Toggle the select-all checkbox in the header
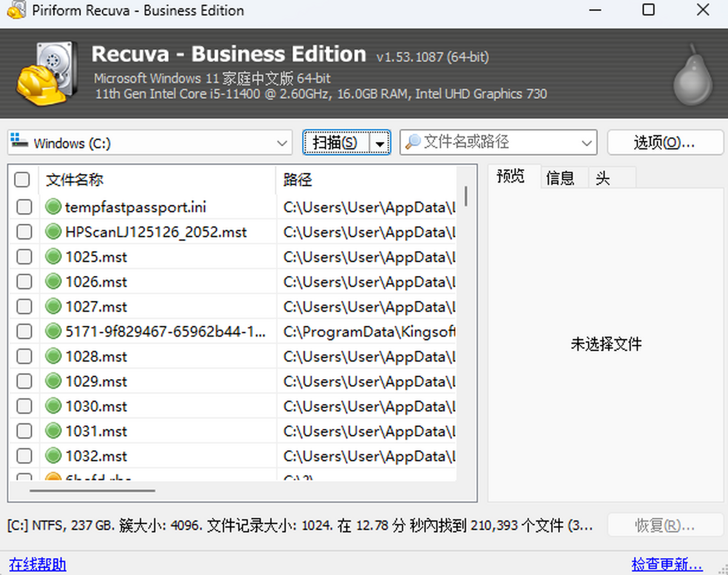 pos(22,180)
